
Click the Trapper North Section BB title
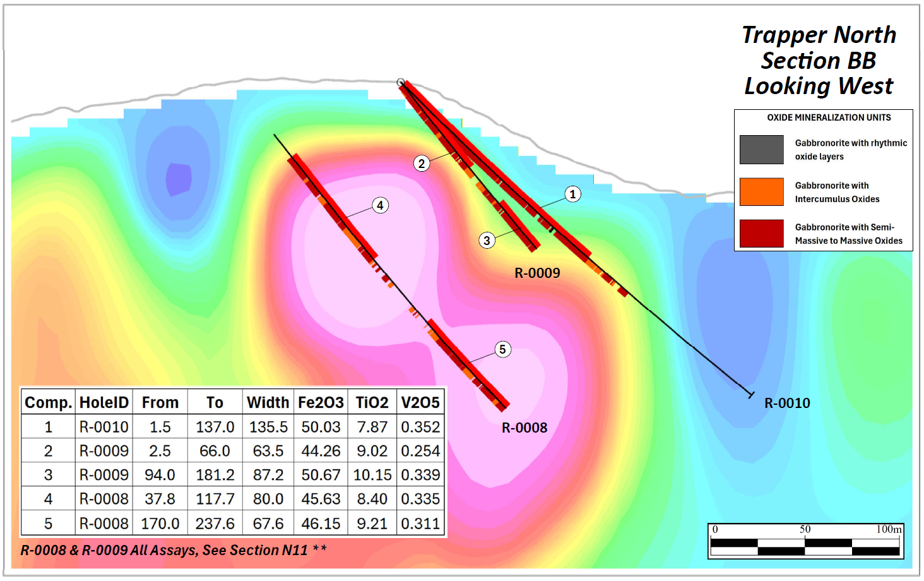819,61
